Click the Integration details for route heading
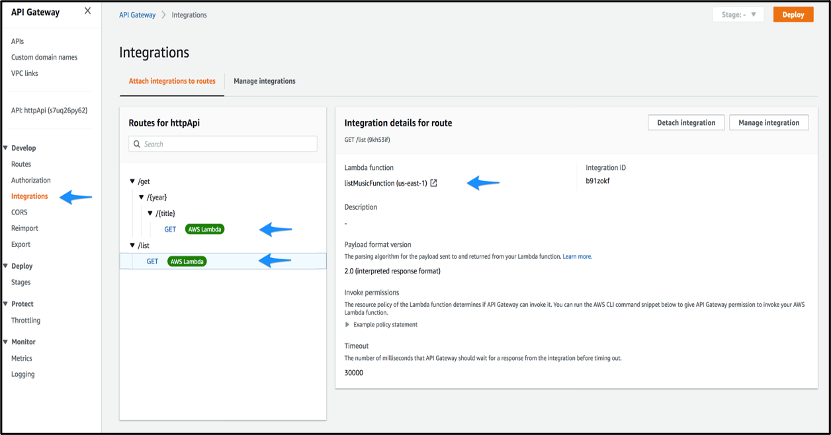831x435 pixels. (x=398, y=123)
